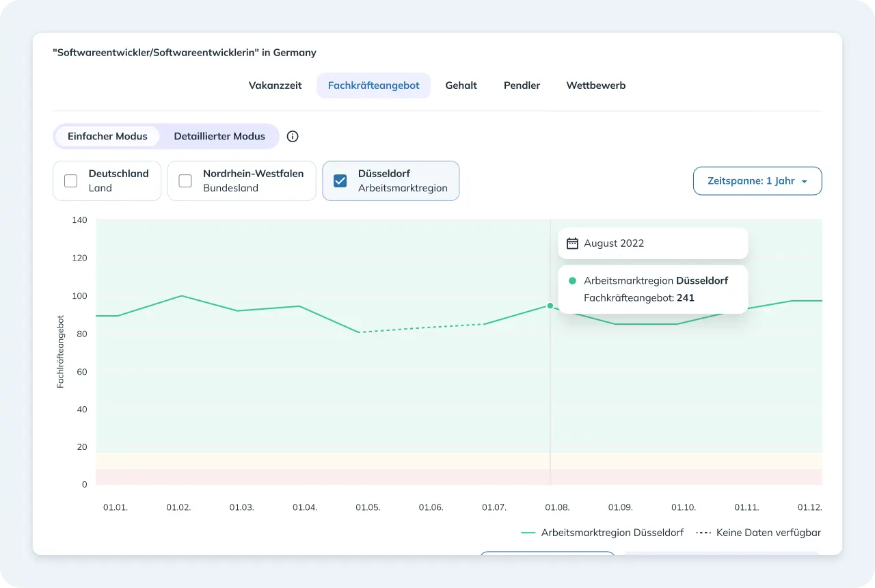The width and height of the screenshot is (875, 588).
Task: Switch to the Wettbewerb tab
Action: pyautogui.click(x=595, y=85)
